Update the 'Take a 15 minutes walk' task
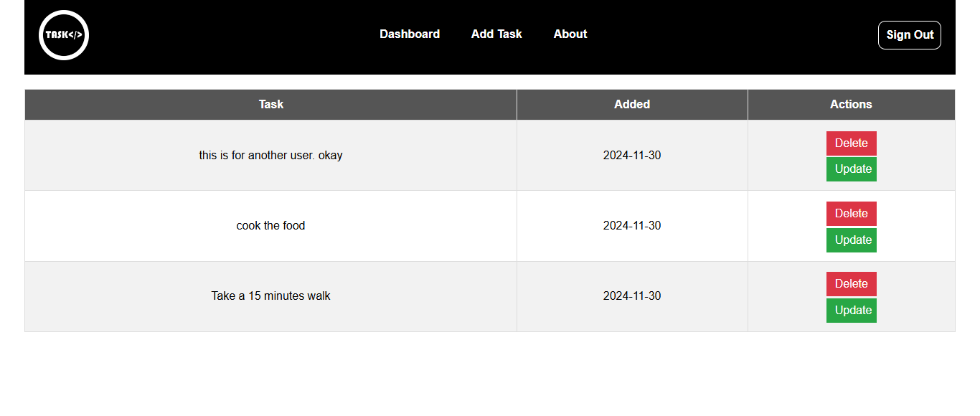The width and height of the screenshot is (980, 416). pyautogui.click(x=851, y=311)
